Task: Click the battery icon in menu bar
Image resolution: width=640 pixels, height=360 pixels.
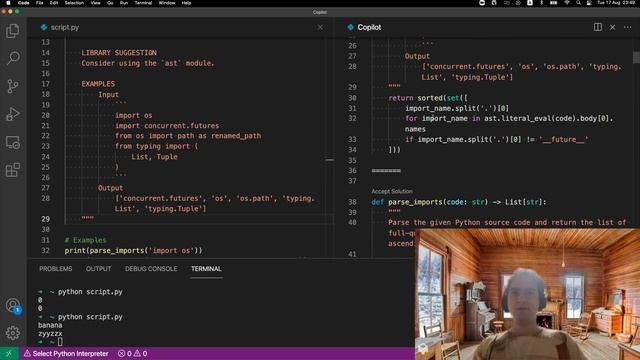Action: tap(553, 3)
